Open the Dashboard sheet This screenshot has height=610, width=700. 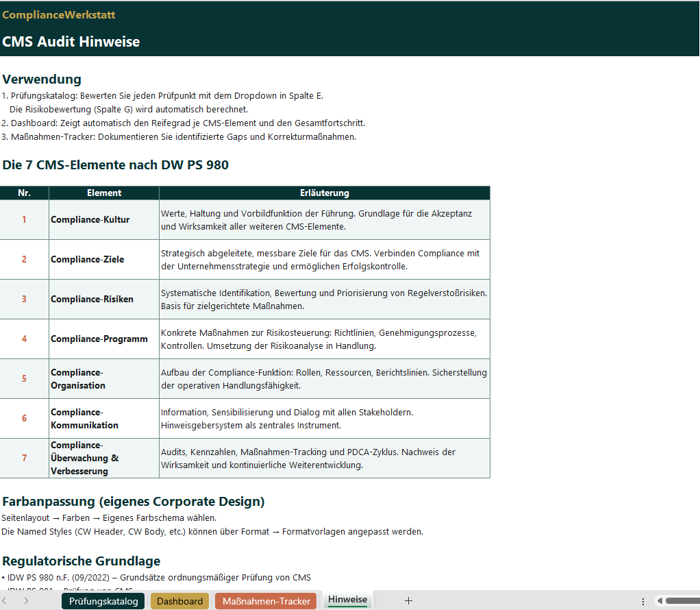point(179,600)
